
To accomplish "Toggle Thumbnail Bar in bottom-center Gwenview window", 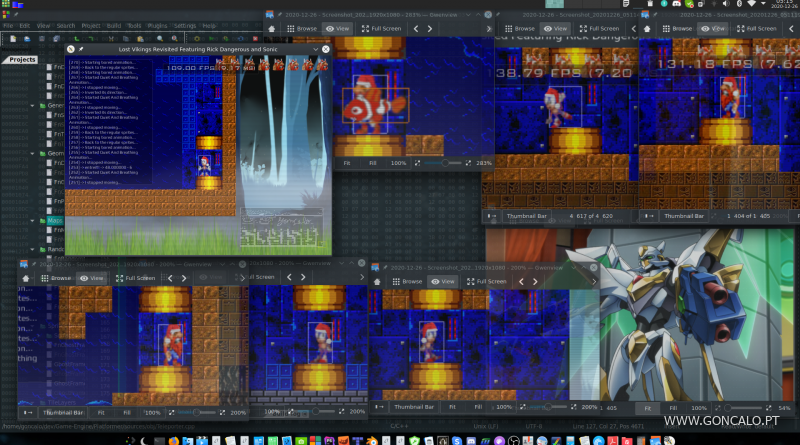I will [414, 408].
